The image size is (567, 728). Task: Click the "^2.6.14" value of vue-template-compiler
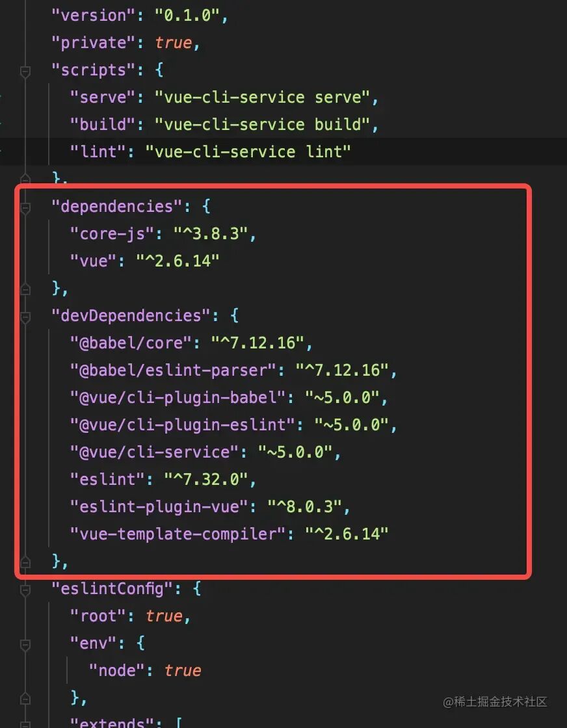pos(347,534)
